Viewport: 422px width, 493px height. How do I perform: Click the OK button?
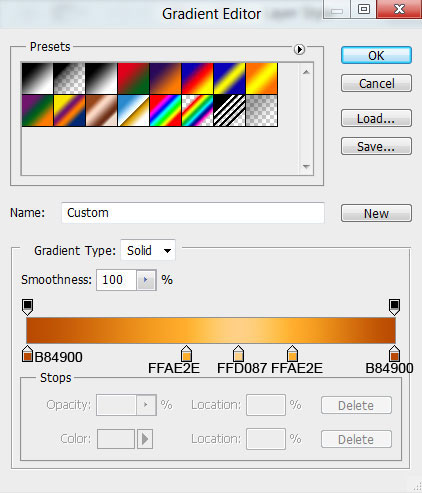[x=376, y=55]
